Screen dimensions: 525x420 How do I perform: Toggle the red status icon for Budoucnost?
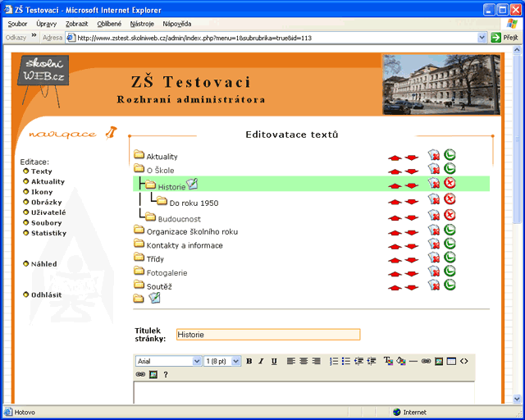pos(450,215)
